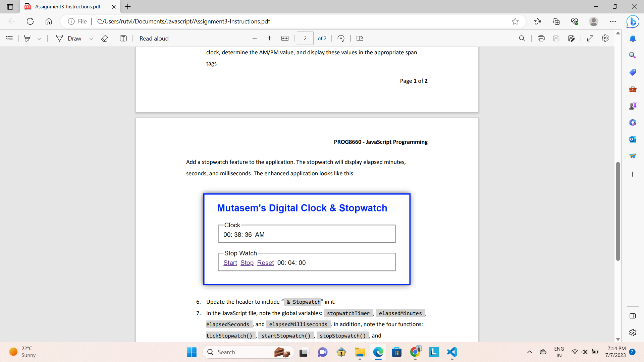Activate the Add text annotation tool
This screenshot has height=362, width=644.
click(x=123, y=38)
